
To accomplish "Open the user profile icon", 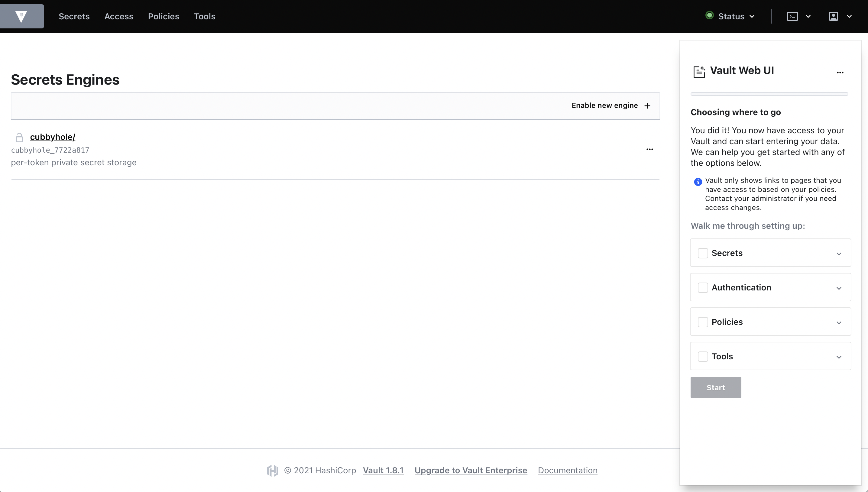I will (x=833, y=16).
